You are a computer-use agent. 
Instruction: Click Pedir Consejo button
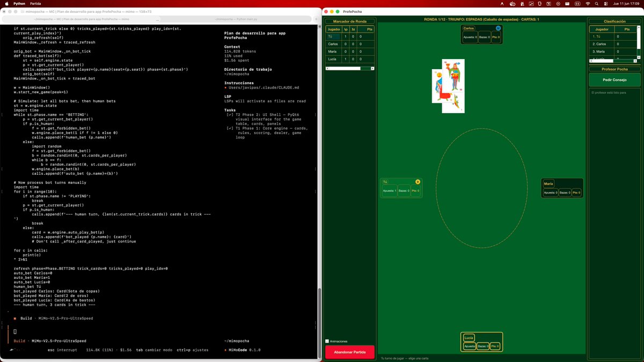(x=614, y=79)
